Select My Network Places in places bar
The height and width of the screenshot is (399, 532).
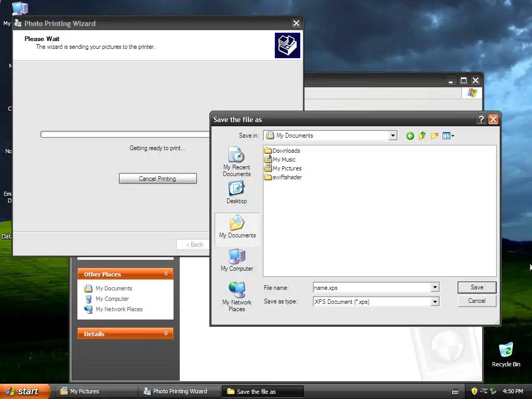pos(237,297)
